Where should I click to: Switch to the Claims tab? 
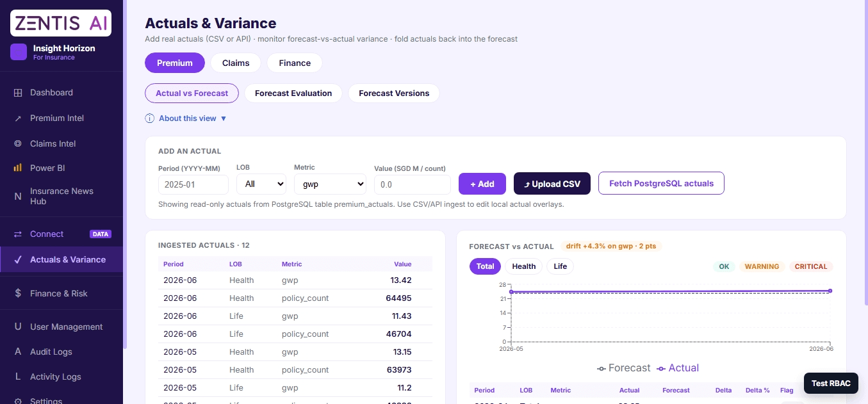tap(236, 63)
